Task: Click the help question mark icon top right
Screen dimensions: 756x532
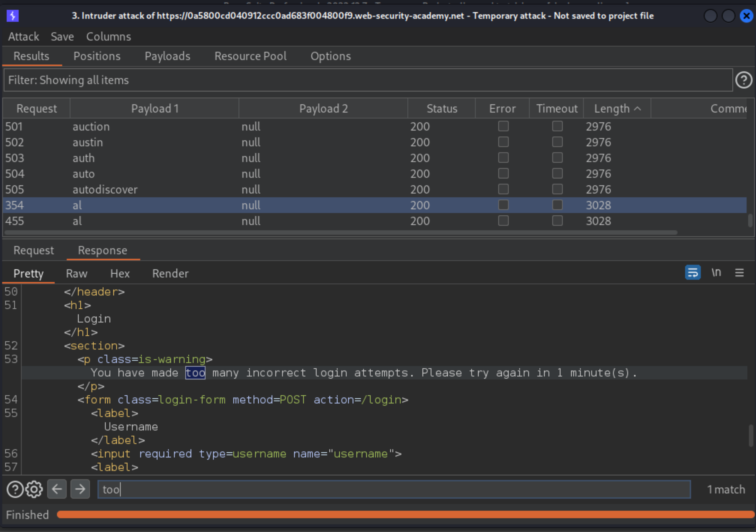Action: tap(743, 80)
